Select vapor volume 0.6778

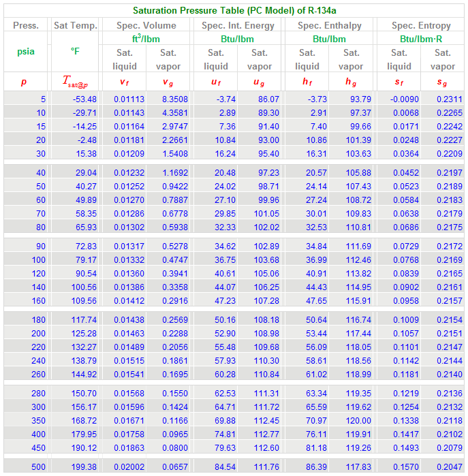click(x=175, y=214)
